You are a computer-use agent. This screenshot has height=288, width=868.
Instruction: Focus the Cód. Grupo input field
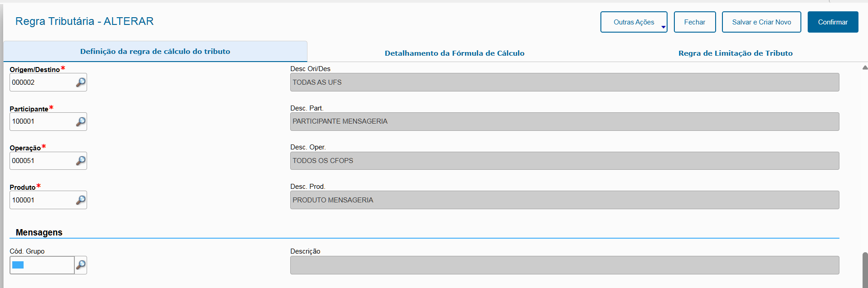pos(42,265)
